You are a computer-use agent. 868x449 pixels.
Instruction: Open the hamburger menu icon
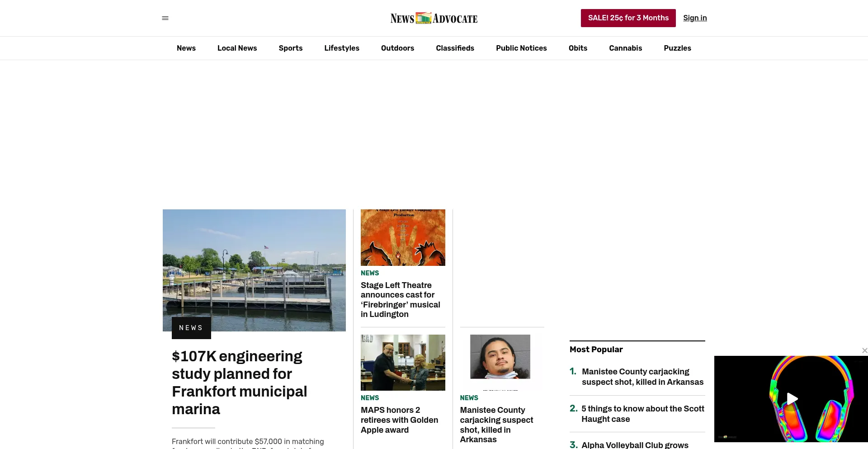pos(165,18)
